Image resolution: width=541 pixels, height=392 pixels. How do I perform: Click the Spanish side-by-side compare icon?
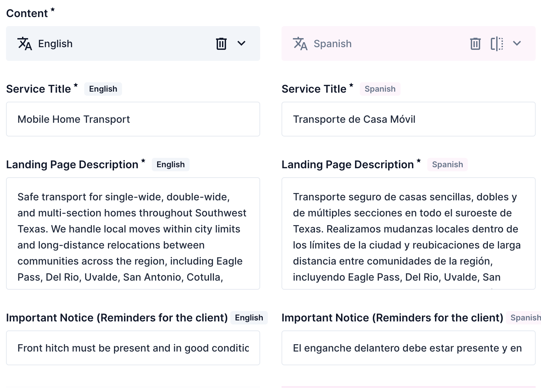[x=497, y=43]
